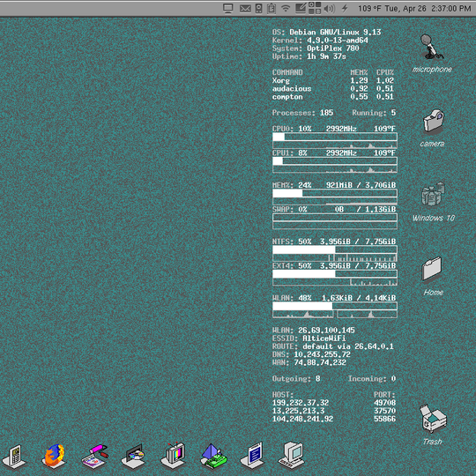The width and height of the screenshot is (476, 476).
Task: Launch the color-bar television dock icon
Action: pos(174,455)
